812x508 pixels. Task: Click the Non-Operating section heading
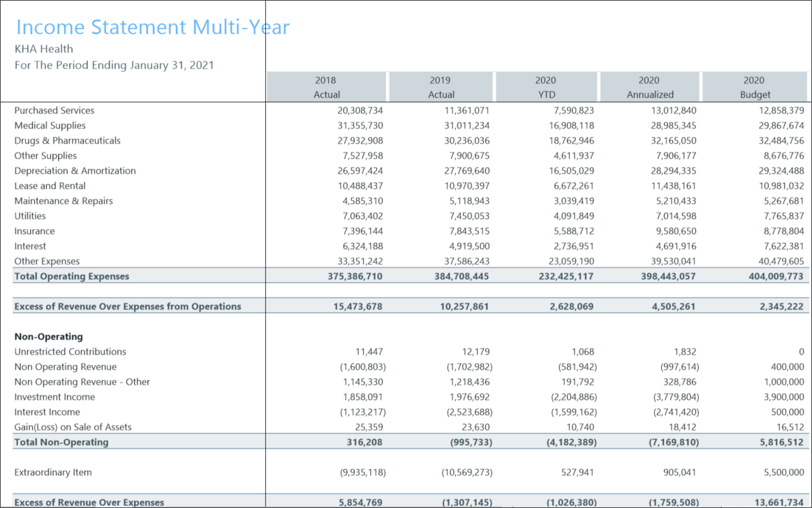point(49,337)
